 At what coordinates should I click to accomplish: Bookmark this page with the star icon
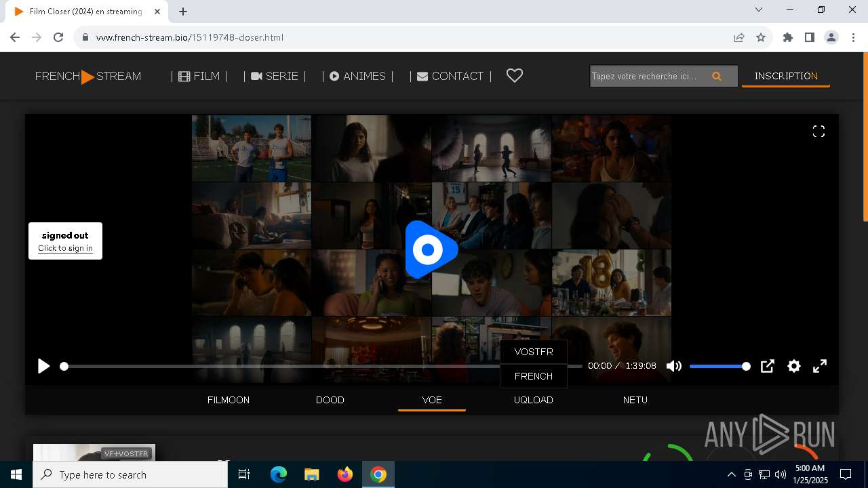[761, 37]
